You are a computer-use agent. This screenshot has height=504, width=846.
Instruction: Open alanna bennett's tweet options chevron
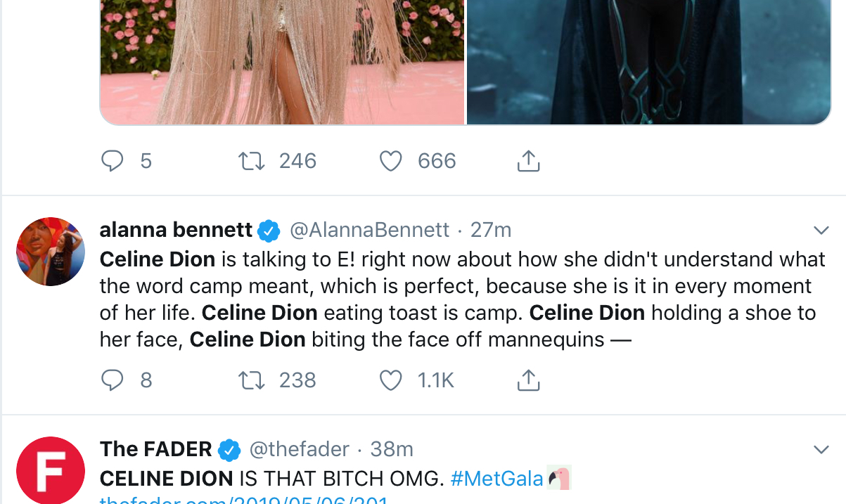click(x=821, y=230)
